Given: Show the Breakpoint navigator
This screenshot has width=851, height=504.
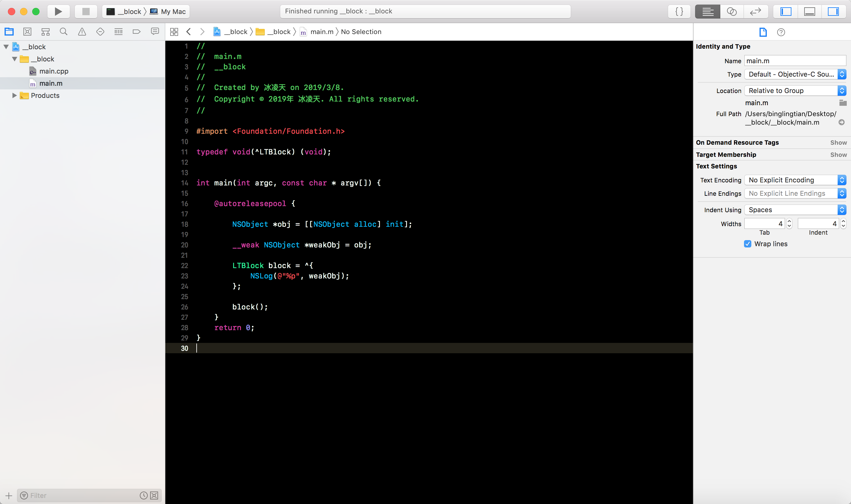Looking at the screenshot, I should (x=136, y=32).
